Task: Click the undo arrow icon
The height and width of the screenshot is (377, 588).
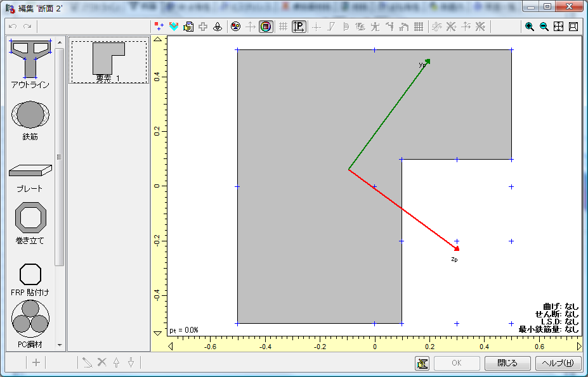Action: 13,27
